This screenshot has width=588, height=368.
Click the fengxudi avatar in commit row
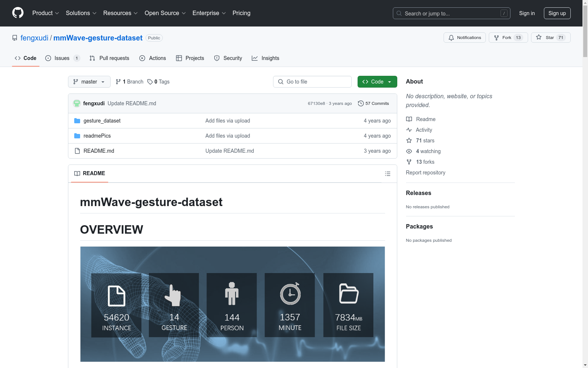77,103
